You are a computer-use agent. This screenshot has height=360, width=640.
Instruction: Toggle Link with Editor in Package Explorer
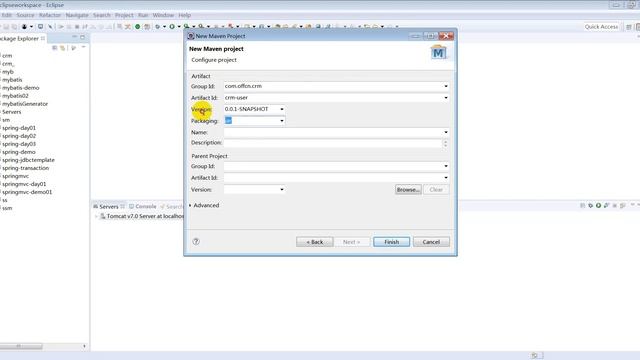coord(62,48)
